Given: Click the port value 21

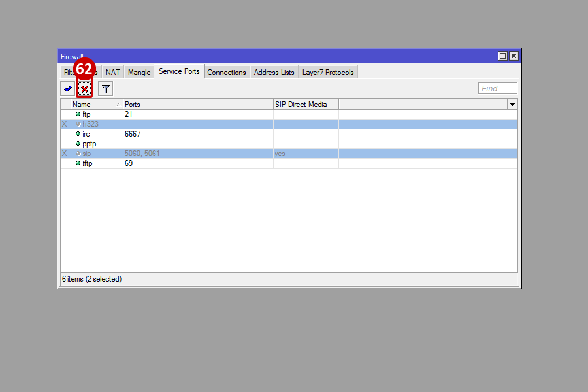Looking at the screenshot, I should coord(129,114).
